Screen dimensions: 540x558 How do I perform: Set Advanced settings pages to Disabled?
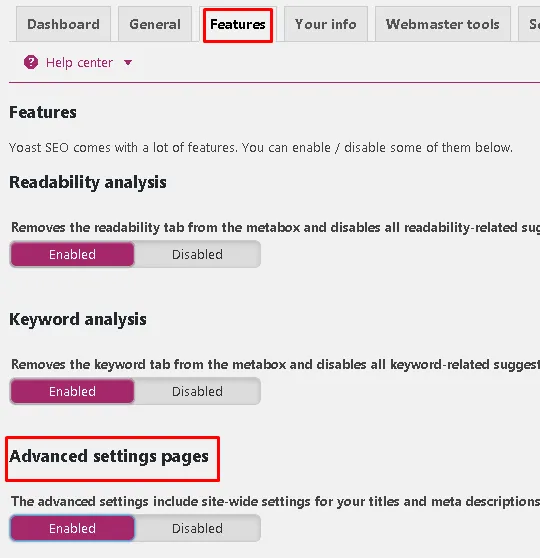198,528
